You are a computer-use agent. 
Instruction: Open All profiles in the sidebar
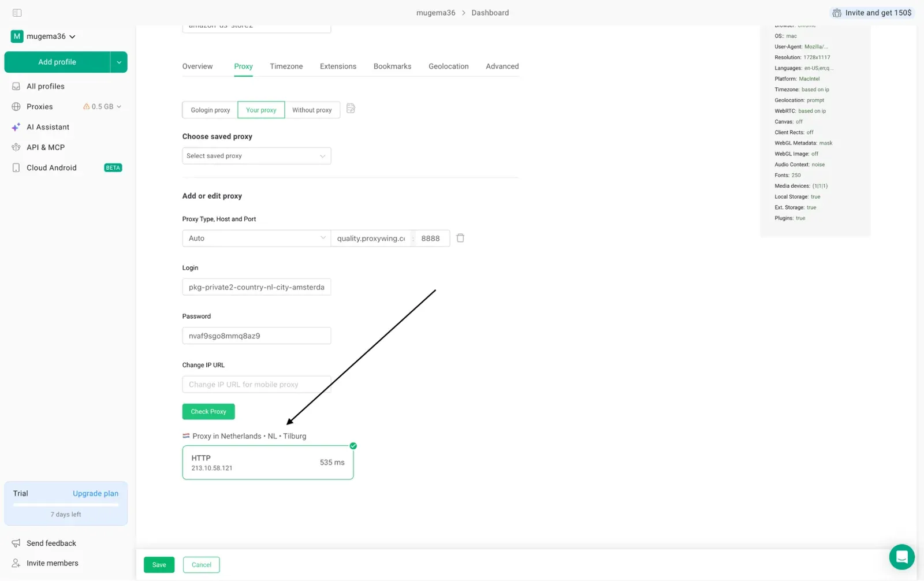(46, 86)
